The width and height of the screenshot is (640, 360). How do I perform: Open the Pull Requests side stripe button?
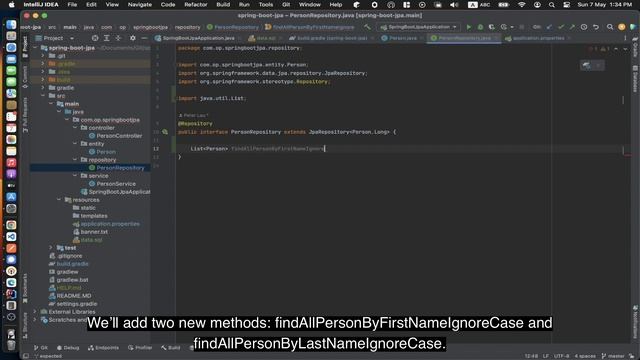tap(25, 116)
